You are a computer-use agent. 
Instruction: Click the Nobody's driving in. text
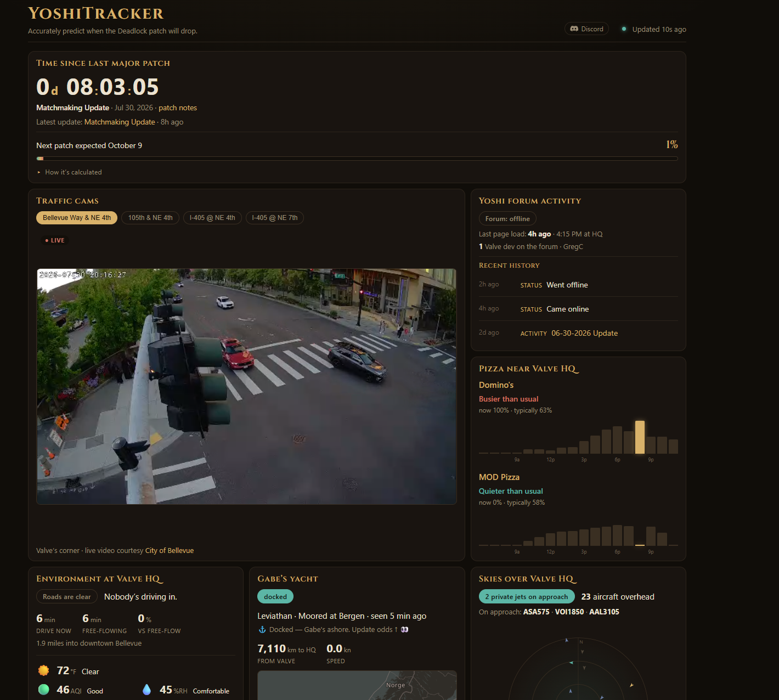(140, 597)
